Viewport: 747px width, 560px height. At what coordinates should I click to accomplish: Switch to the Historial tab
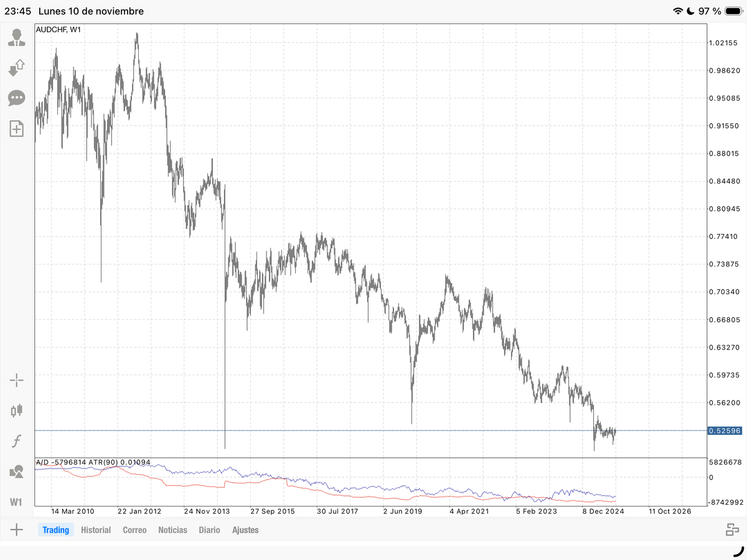click(96, 530)
